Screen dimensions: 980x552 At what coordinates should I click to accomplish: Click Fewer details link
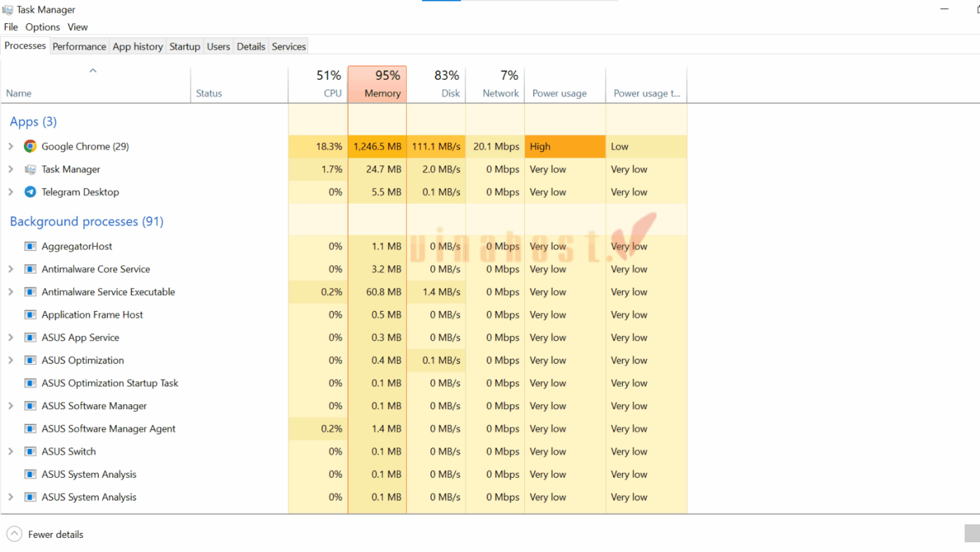coord(55,534)
